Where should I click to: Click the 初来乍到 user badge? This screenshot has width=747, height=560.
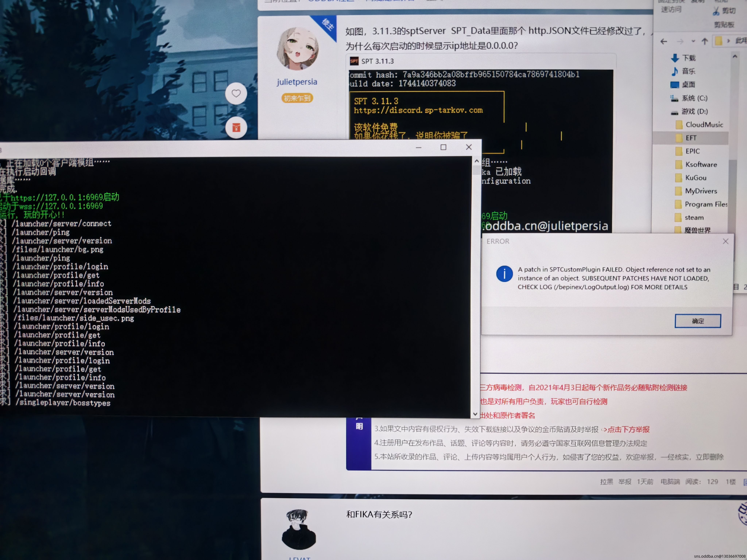click(297, 98)
